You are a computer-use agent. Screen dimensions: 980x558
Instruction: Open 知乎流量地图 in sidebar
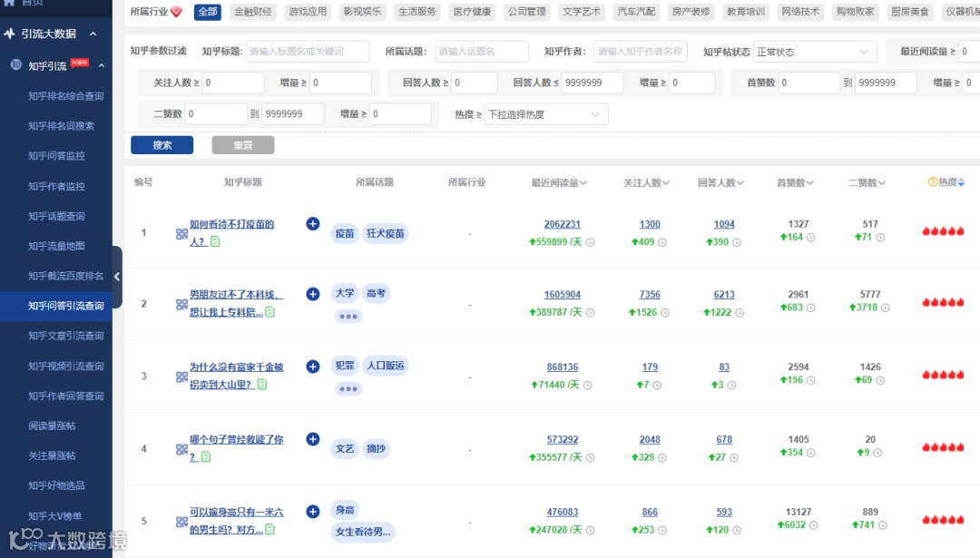[56, 246]
